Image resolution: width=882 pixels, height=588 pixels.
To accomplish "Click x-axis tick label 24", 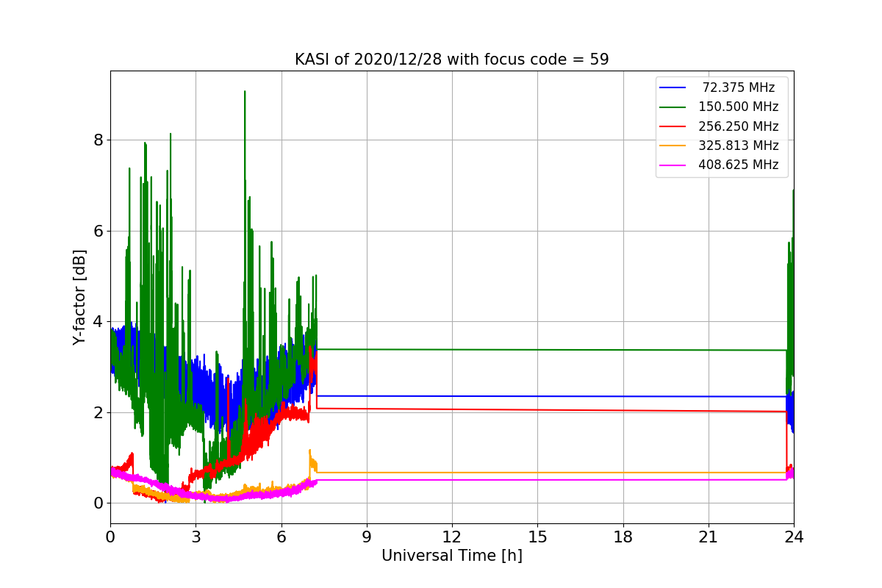I will (x=794, y=537).
